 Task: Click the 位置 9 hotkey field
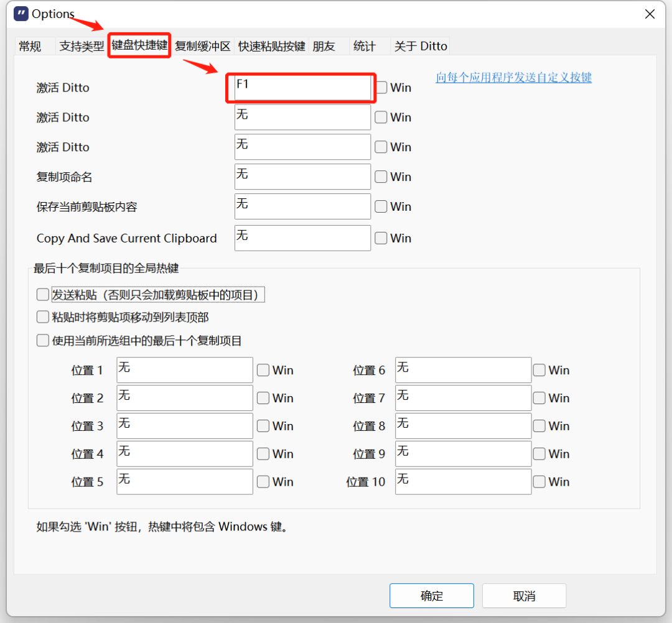point(464,454)
